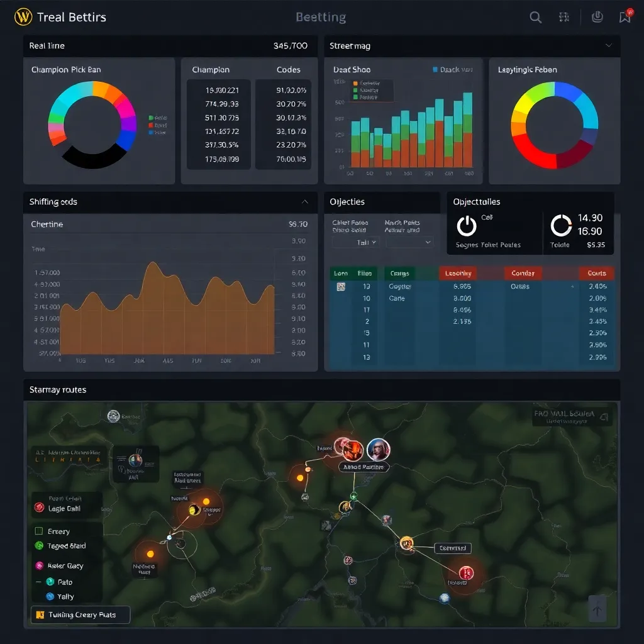Open the grid settings icon beside search
The height and width of the screenshot is (644, 644).
[564, 18]
